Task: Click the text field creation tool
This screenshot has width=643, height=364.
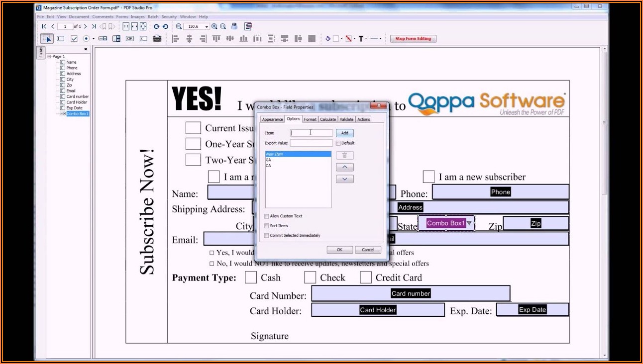Action: pyautogui.click(x=60, y=39)
